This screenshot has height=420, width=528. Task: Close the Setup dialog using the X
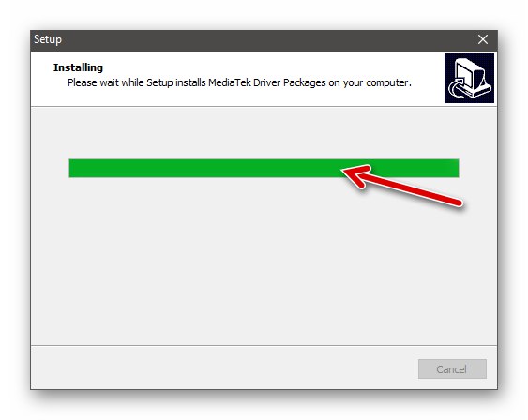click(x=483, y=39)
